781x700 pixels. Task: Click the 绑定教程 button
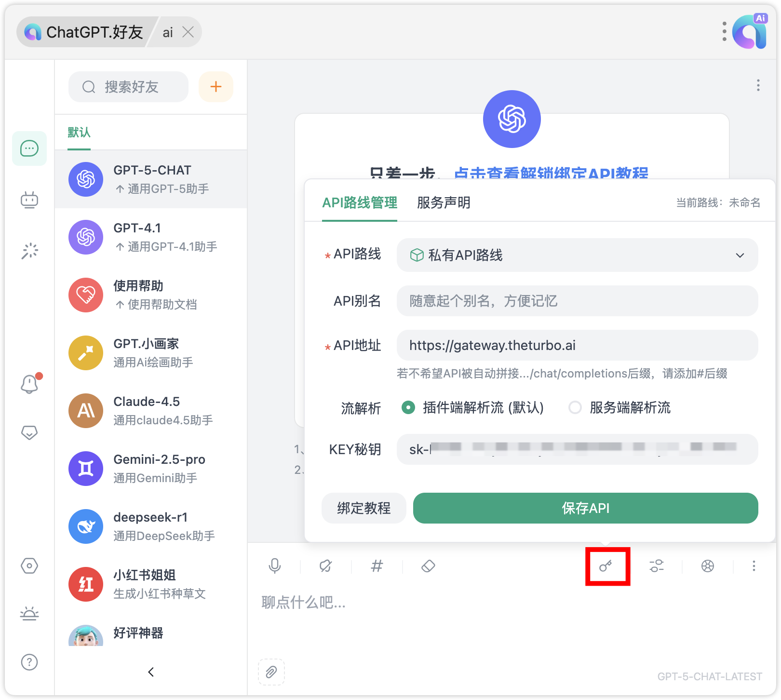tap(364, 508)
